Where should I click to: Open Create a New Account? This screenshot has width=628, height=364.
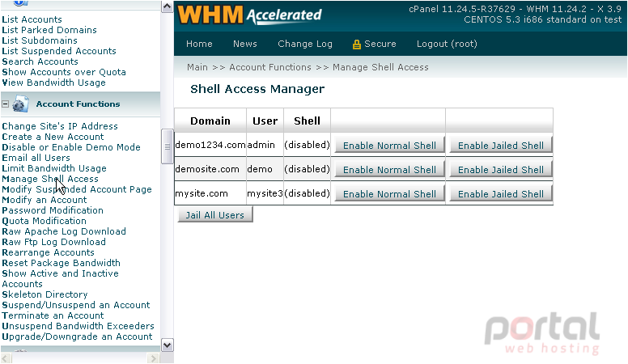click(x=53, y=137)
